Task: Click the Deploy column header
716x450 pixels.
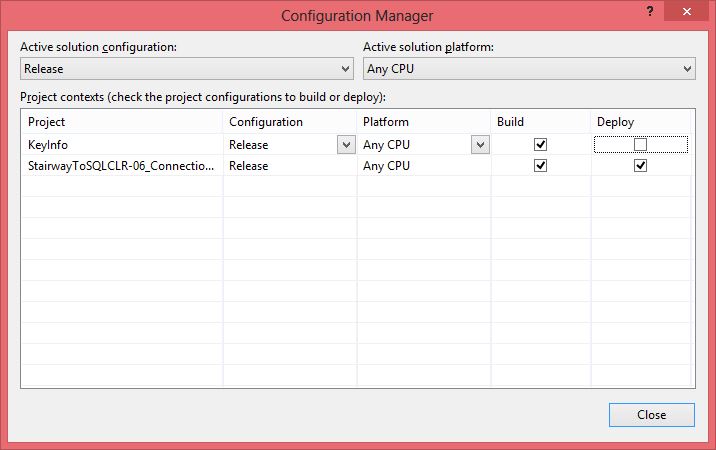Action: pos(640,122)
